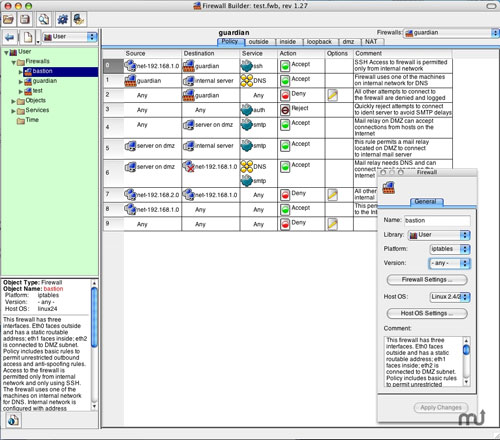This screenshot has height=440, width=500.
Task: Click the DNS service icon in rule 1
Action: tap(247, 80)
